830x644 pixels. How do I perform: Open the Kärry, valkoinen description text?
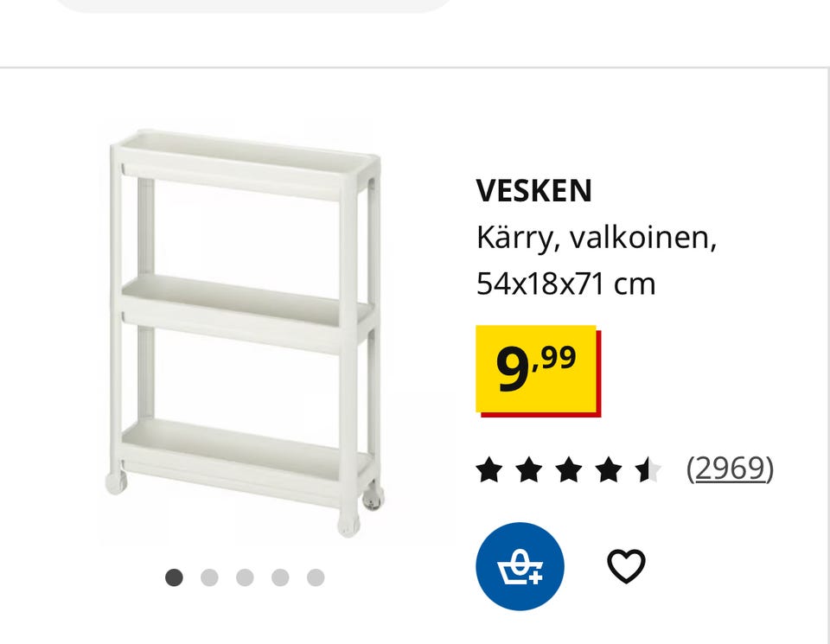tap(597, 238)
